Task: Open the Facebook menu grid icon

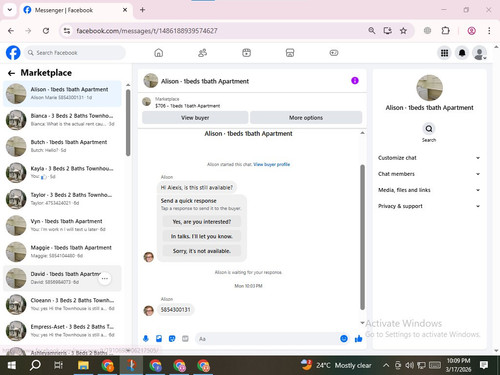Action: [444, 53]
